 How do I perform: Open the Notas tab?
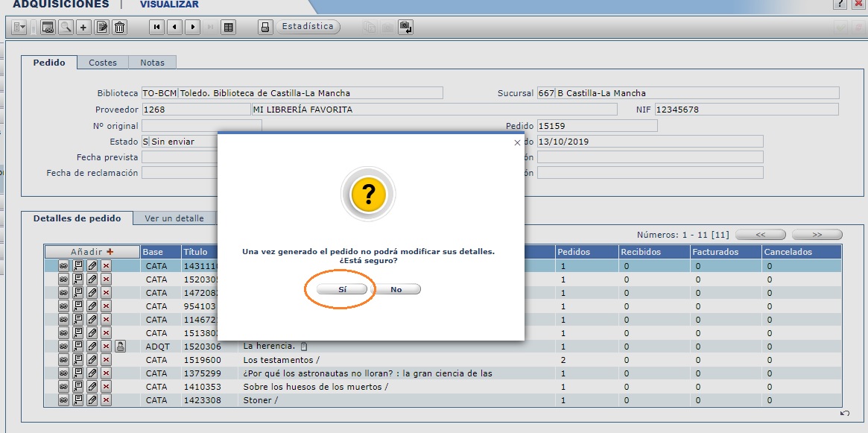(152, 63)
